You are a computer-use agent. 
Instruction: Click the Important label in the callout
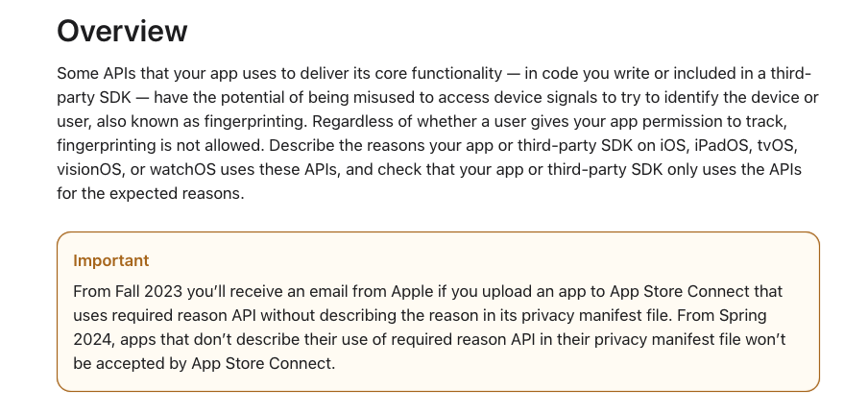pos(110,260)
